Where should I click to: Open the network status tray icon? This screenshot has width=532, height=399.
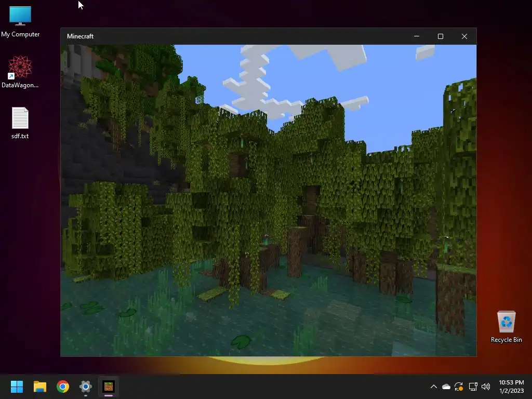point(473,387)
